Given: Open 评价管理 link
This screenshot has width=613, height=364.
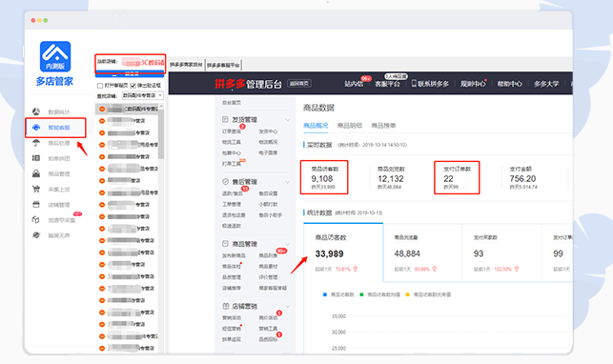Looking at the screenshot, I should point(268,277).
